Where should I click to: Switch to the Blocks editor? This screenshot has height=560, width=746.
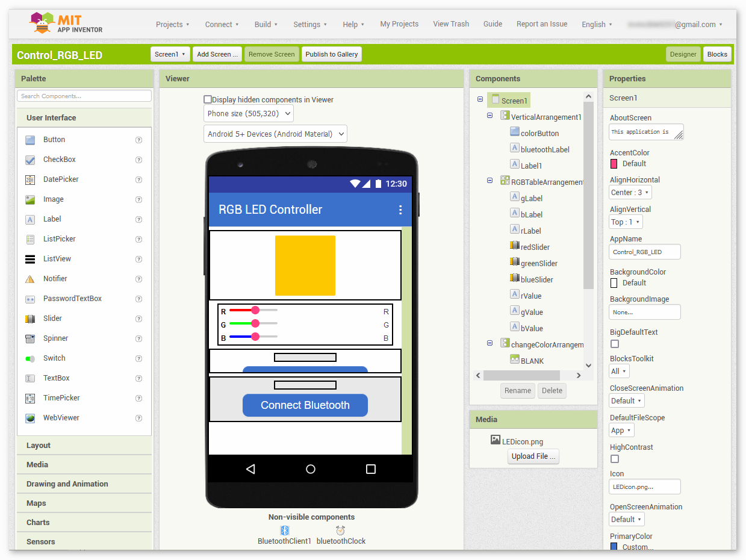717,54
